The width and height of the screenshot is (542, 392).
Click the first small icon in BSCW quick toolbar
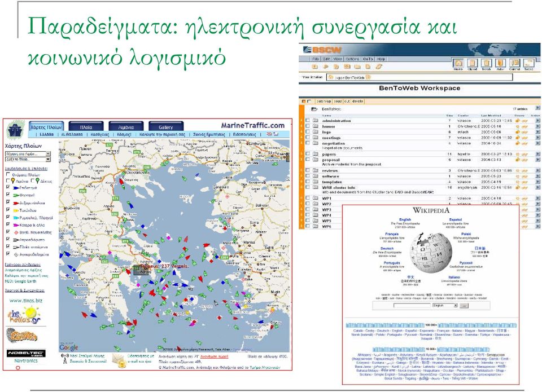(x=315, y=67)
